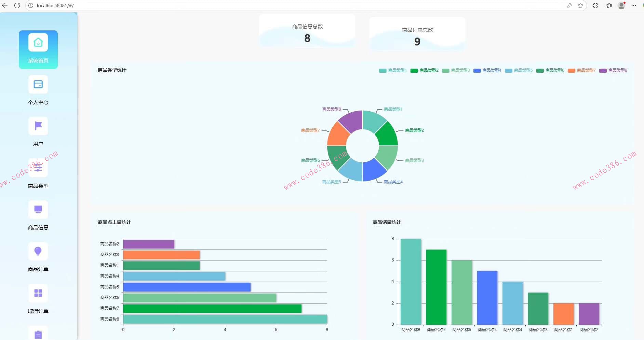
Task: Click the 商品名称2 horizontal click bar
Action: coord(149,244)
